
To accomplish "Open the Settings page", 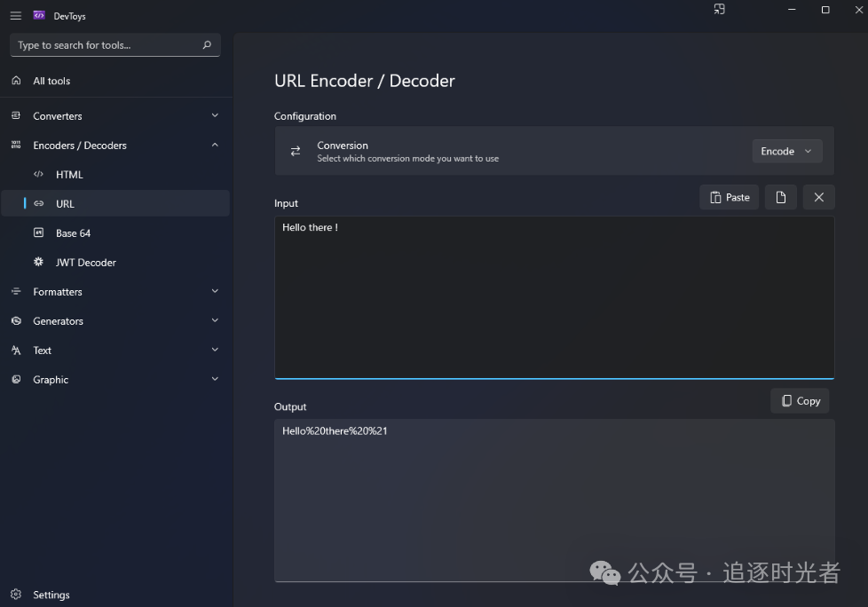I will pyautogui.click(x=116, y=595).
